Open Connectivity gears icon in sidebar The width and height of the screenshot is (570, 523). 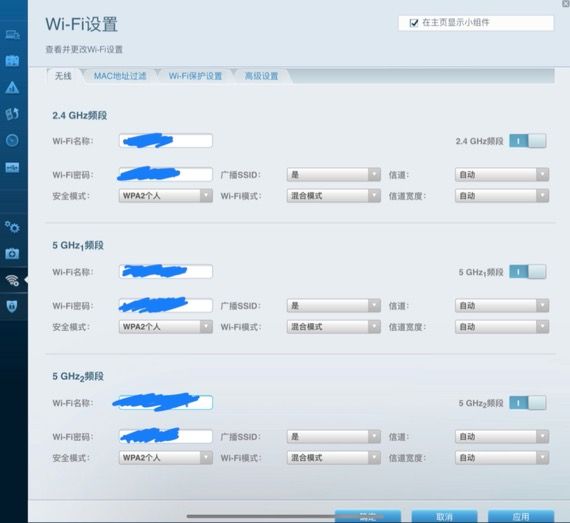click(x=12, y=227)
